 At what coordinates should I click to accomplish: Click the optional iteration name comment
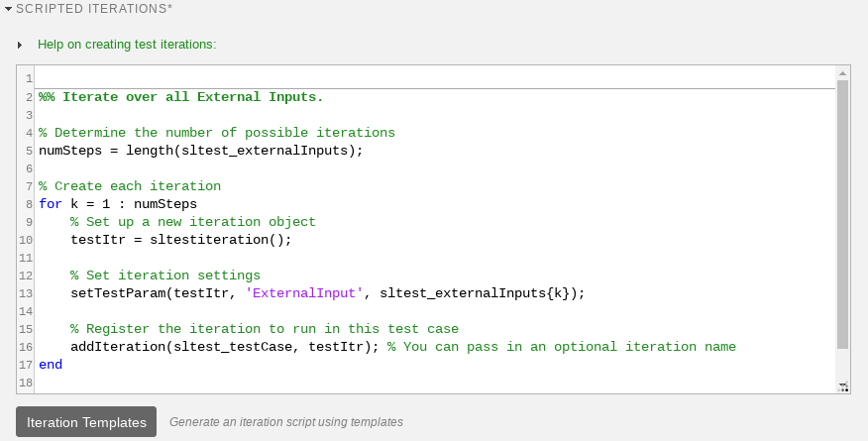(562, 347)
